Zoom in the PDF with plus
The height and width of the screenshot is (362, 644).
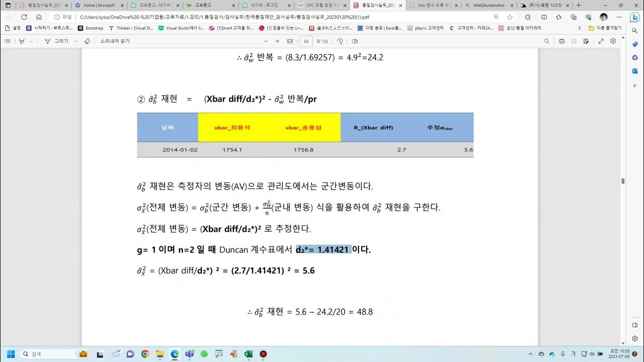coord(277,41)
